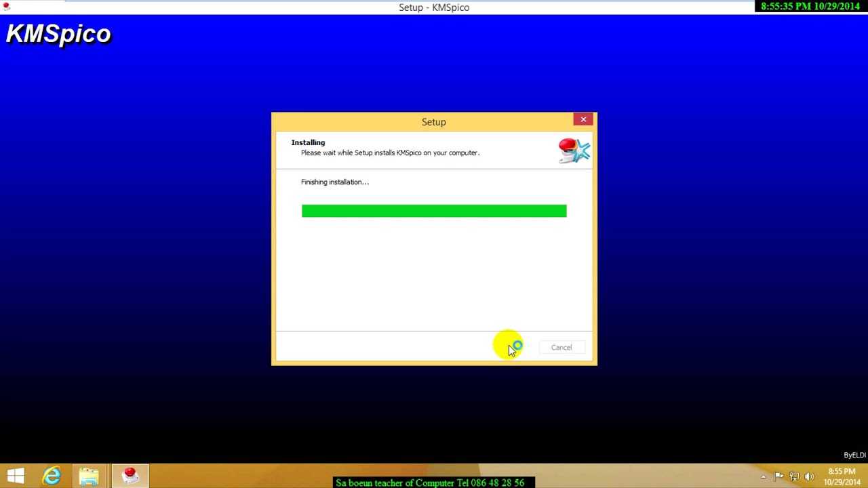Screen dimensions: 868x488
Task: Launch Internet Explorer from the taskbar
Action: coord(52,476)
